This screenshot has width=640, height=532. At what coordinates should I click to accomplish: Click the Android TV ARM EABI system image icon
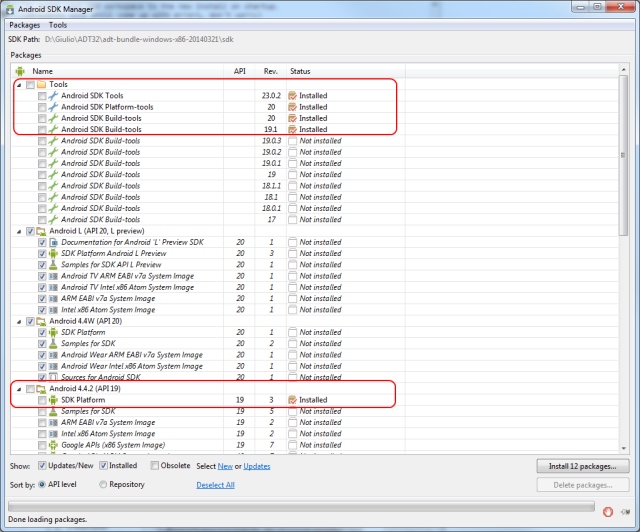53,276
